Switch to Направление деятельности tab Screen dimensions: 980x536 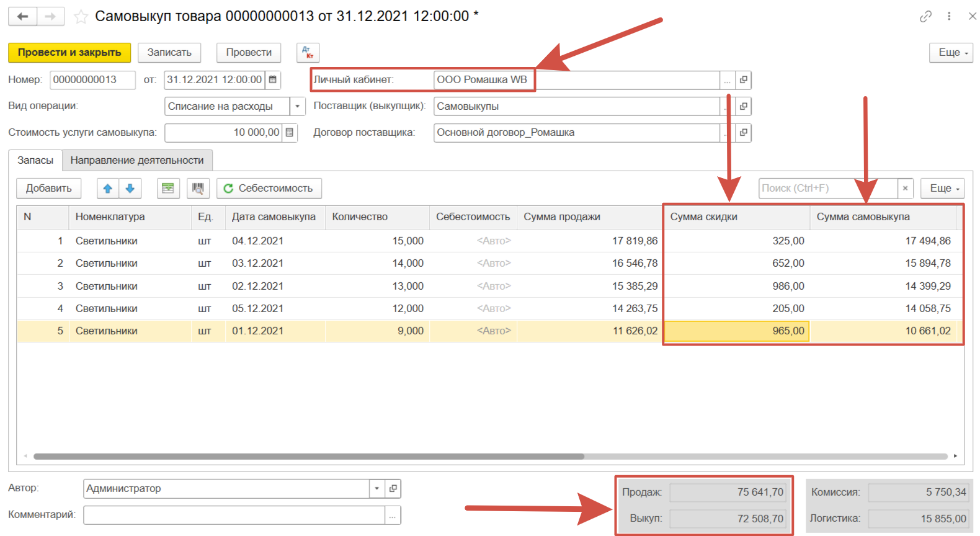click(137, 161)
